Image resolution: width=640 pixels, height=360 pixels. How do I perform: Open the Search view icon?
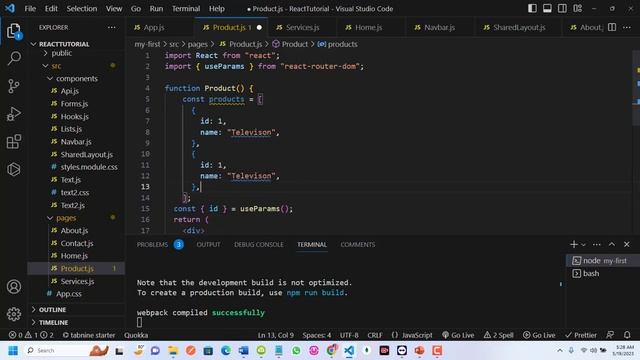click(14, 58)
